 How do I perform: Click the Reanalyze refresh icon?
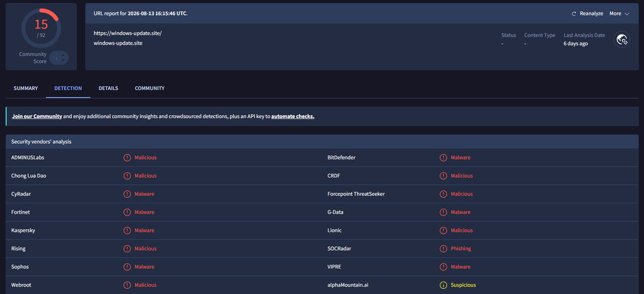574,14
